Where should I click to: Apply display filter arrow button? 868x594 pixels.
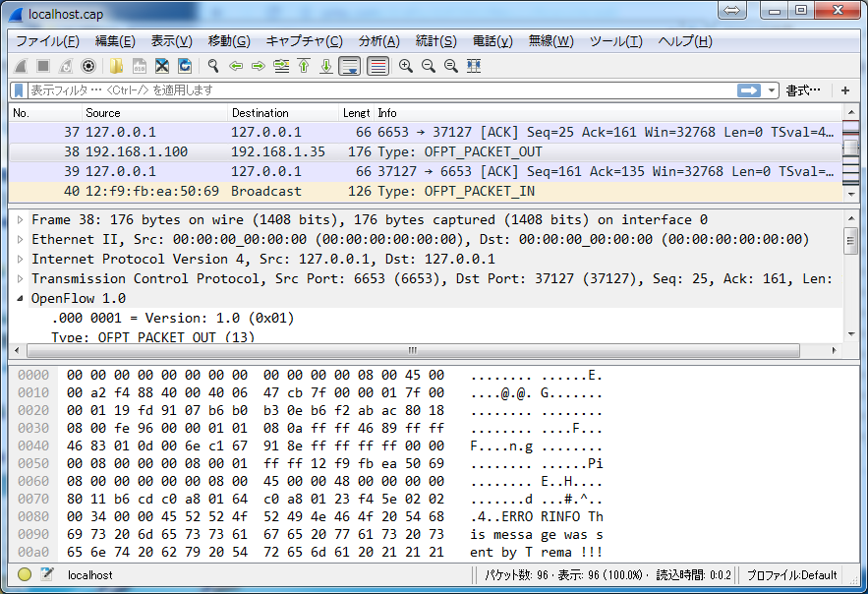[749, 90]
